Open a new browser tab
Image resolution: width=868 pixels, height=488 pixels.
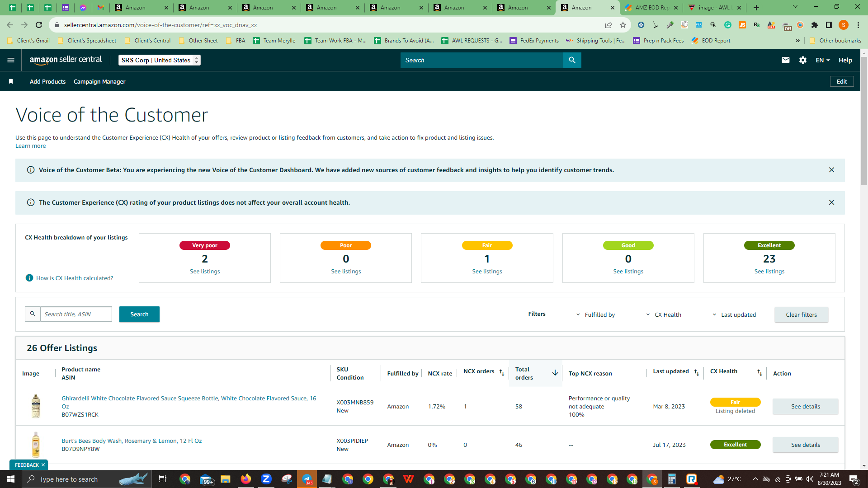tap(756, 8)
